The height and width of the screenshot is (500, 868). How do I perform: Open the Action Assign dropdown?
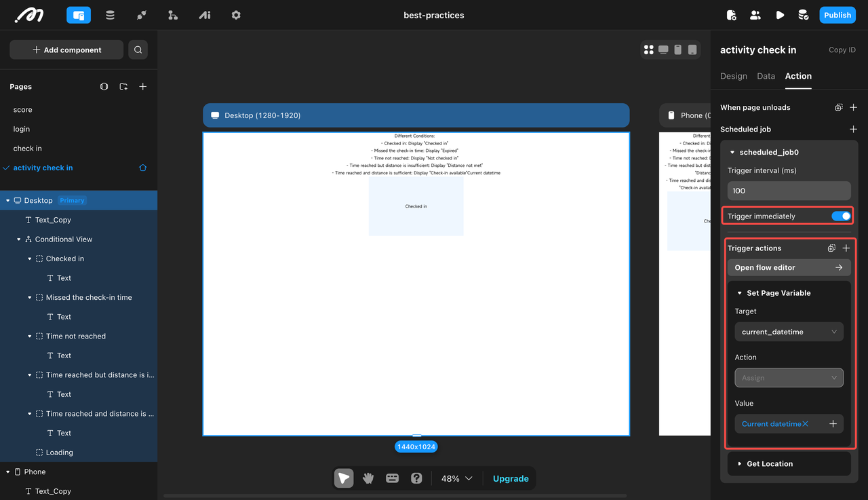(x=789, y=378)
